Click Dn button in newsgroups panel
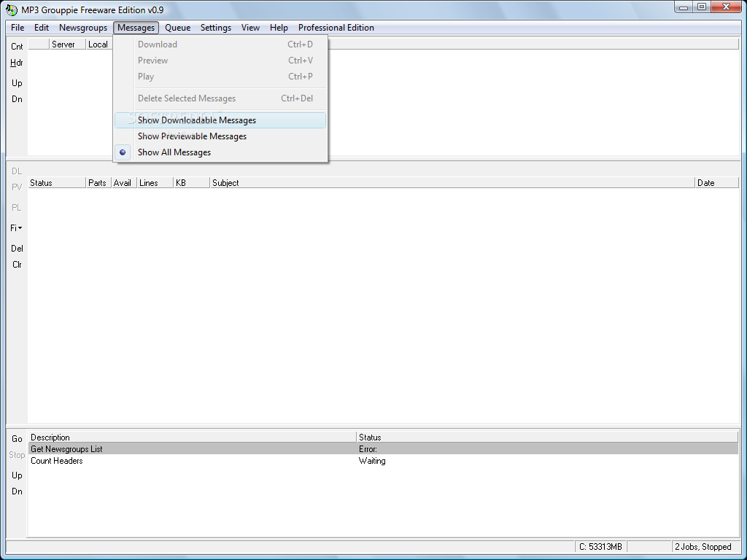Screen dimensions: 747x560 click(x=17, y=99)
